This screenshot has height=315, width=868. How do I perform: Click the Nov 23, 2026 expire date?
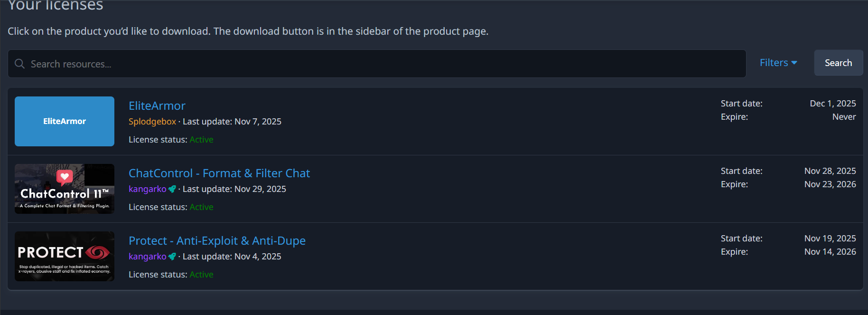point(830,184)
